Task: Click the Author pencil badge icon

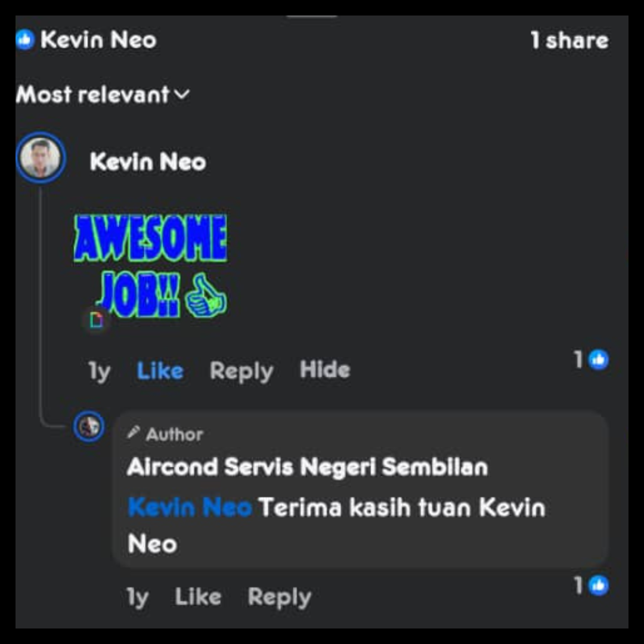Action: pyautogui.click(x=133, y=432)
